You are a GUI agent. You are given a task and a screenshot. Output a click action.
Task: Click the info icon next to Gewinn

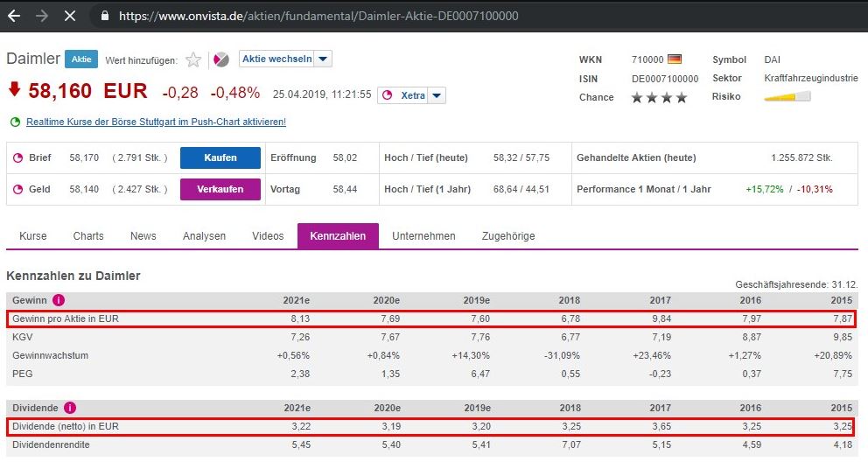[59, 300]
